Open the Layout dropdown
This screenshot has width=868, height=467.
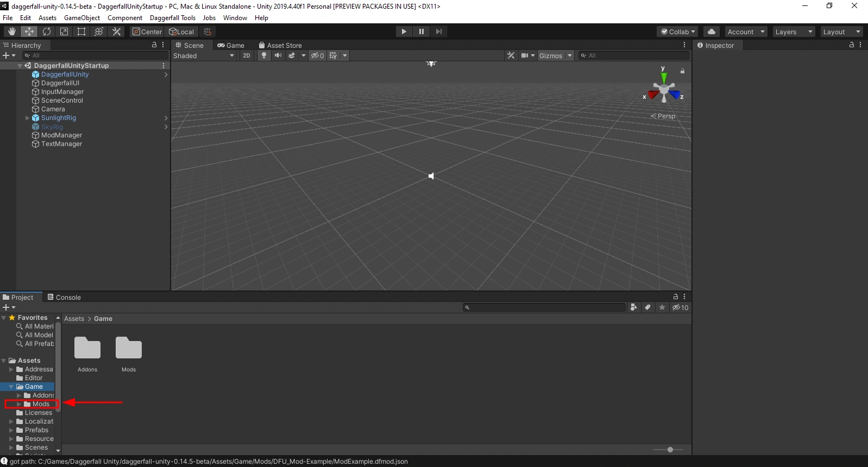pyautogui.click(x=841, y=31)
